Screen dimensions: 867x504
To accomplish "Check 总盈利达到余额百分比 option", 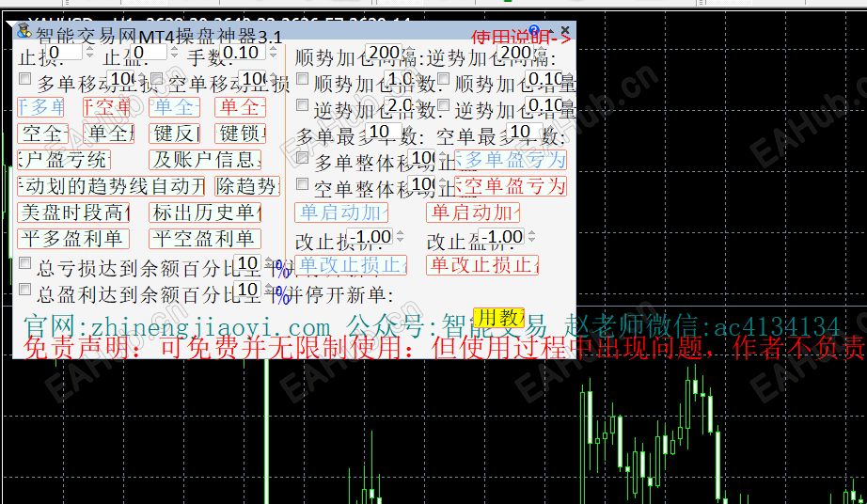I will point(24,289).
